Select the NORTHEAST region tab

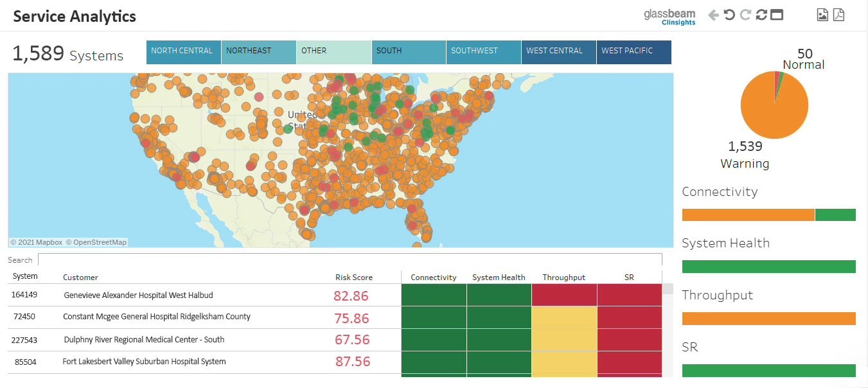(259, 53)
